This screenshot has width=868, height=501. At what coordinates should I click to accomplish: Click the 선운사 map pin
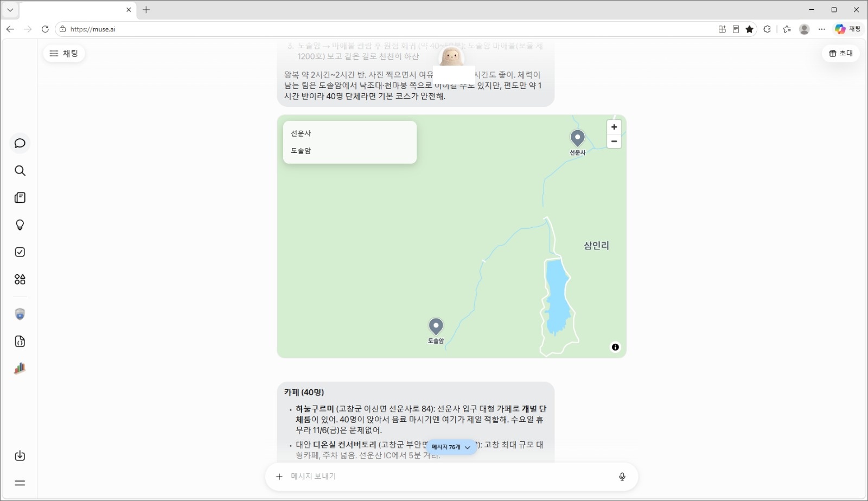coord(577,139)
